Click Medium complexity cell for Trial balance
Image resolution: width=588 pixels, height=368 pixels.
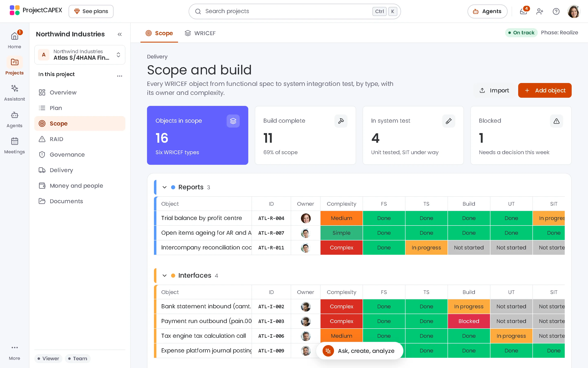(341, 218)
